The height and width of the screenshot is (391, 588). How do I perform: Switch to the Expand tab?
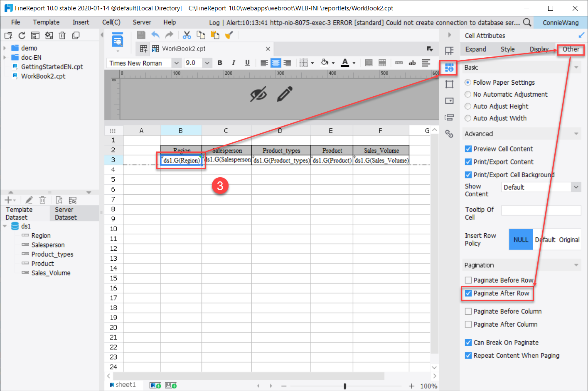(x=477, y=49)
